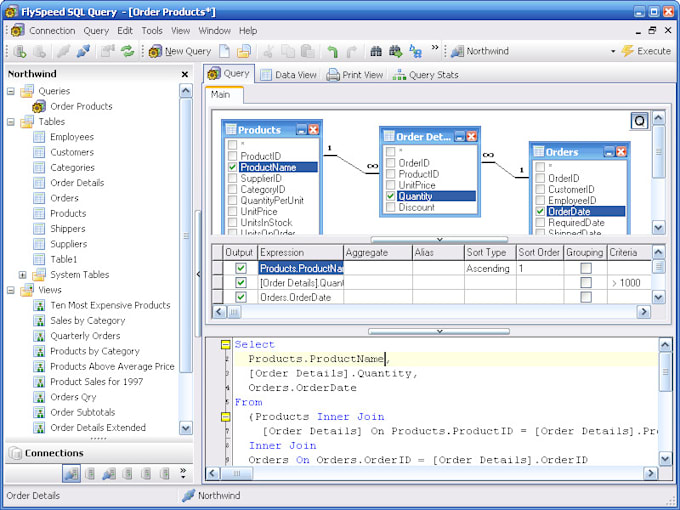
Task: Click the Northwind plug icon in status bar
Action: [189, 495]
